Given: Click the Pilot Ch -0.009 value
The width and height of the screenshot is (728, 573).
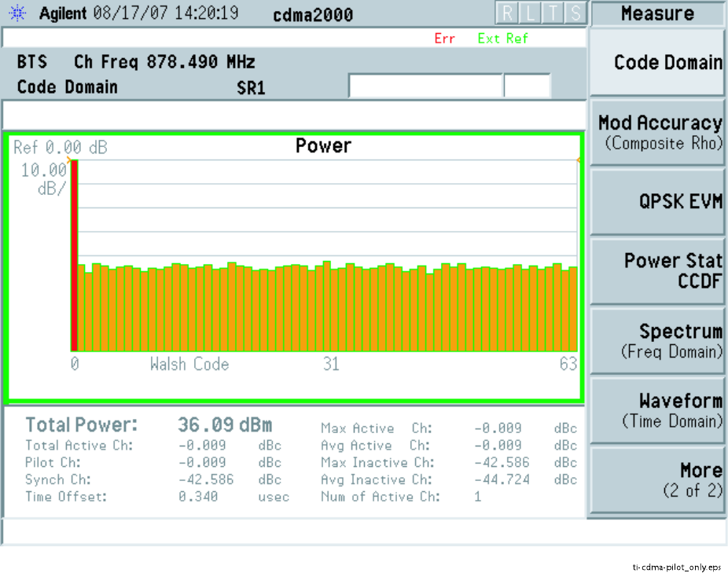Looking at the screenshot, I should pyautogui.click(x=202, y=462).
